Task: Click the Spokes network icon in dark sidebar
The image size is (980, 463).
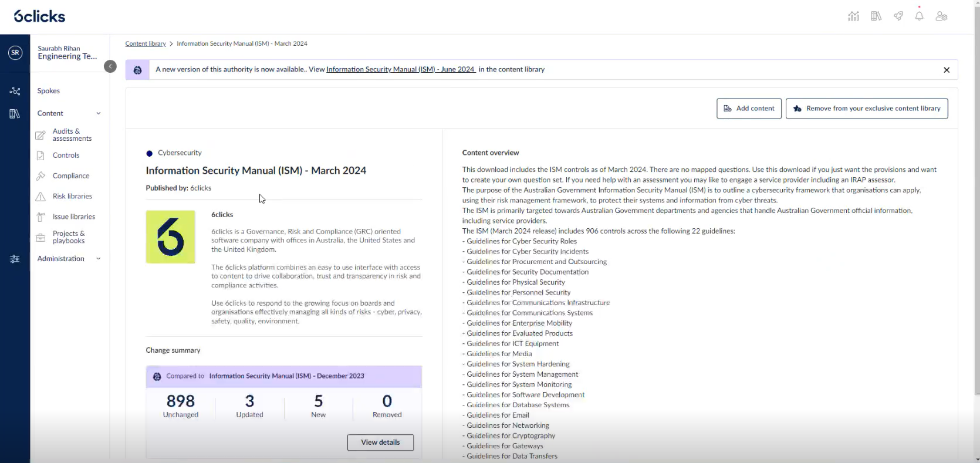Action: [x=15, y=91]
